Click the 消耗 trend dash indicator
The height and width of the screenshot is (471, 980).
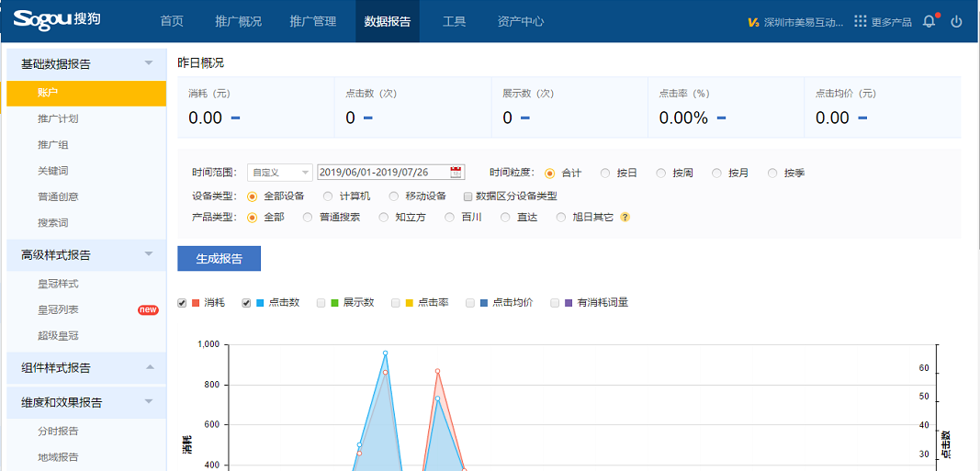pyautogui.click(x=236, y=118)
